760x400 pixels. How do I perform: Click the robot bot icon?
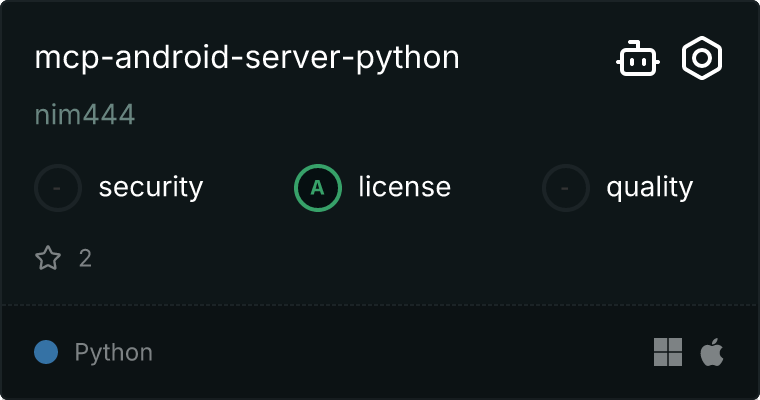(x=637, y=59)
